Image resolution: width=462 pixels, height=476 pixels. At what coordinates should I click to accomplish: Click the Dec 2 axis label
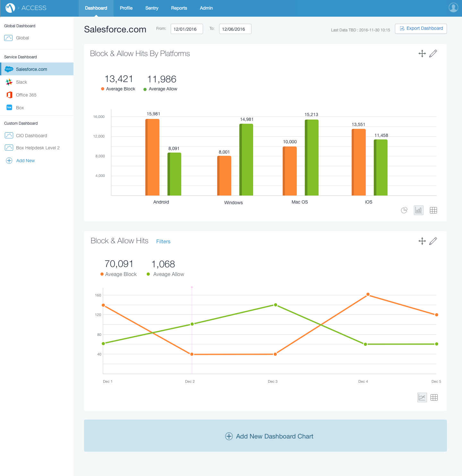[190, 381]
